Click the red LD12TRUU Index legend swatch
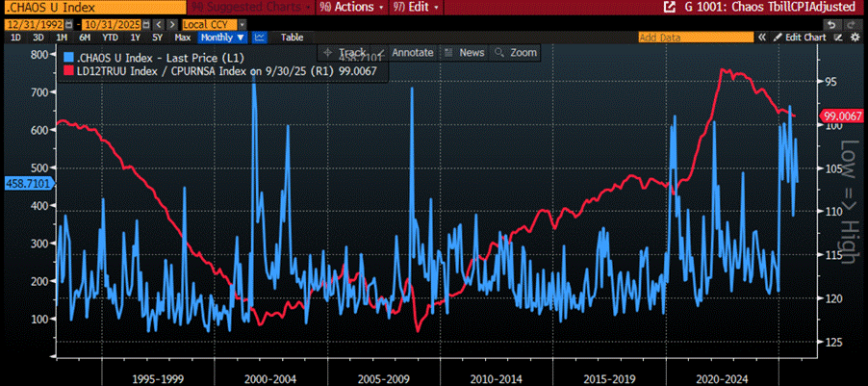Screen dimensions: 868x386 click(68, 71)
